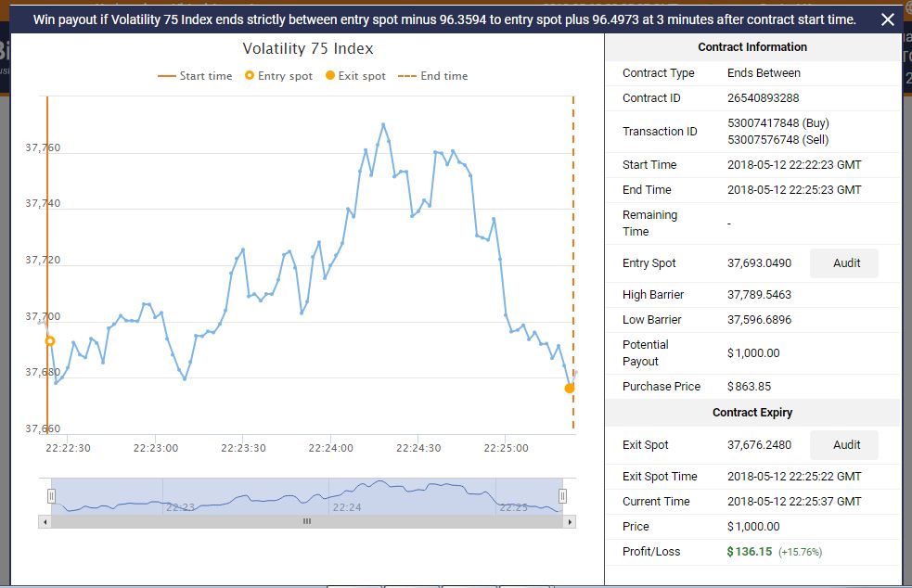Click the center grip on the navigator scrollbar

(x=307, y=522)
